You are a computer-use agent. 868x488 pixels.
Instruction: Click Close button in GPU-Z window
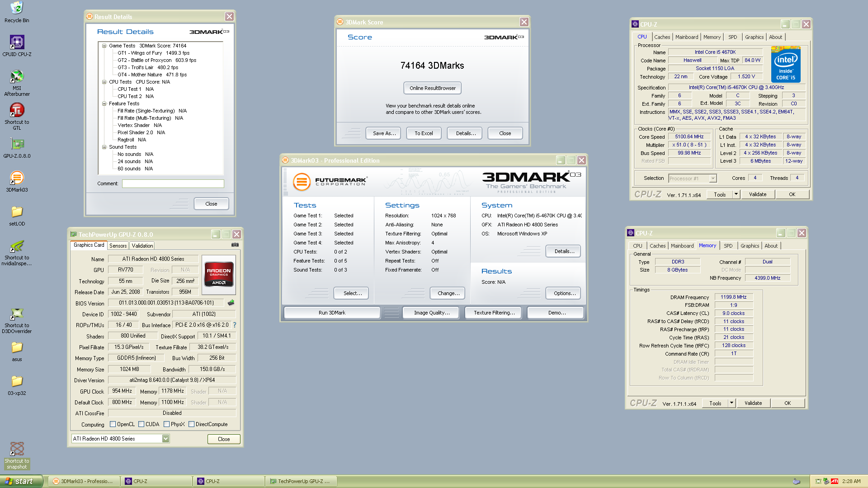224,439
